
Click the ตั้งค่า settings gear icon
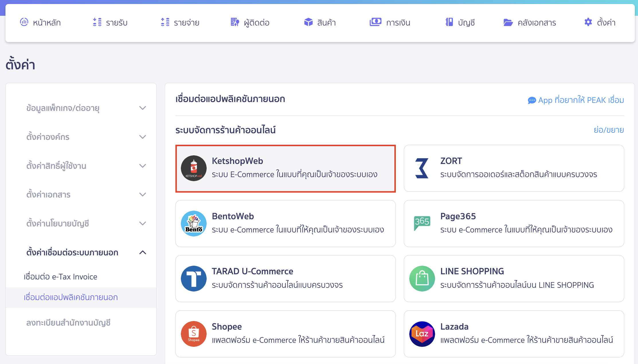coord(588,22)
